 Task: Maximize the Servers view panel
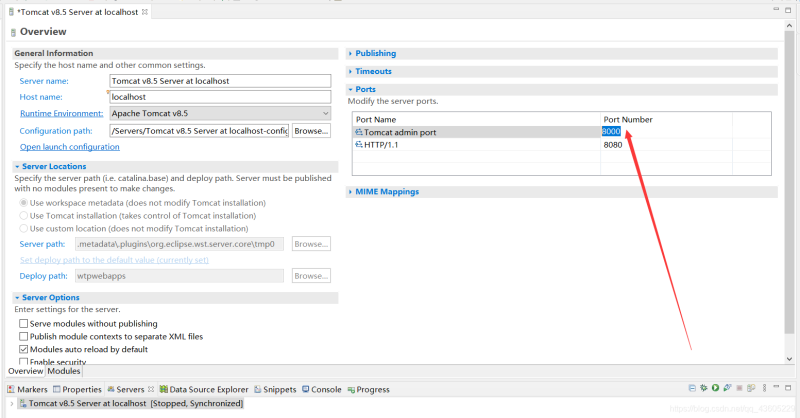788,388
